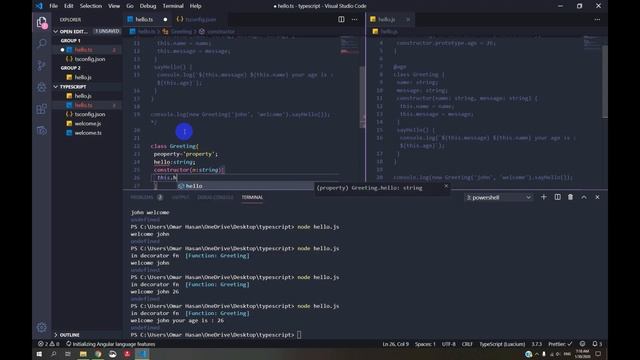
Task: Close the terminal panel
Action: point(597,197)
